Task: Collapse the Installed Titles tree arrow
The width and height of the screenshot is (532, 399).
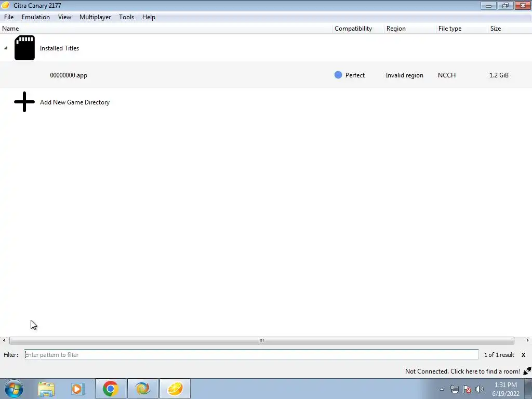Action: (6, 48)
